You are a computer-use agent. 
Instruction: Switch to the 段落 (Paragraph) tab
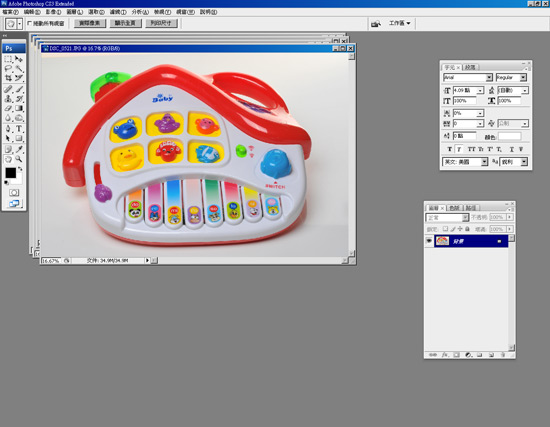pyautogui.click(x=470, y=67)
